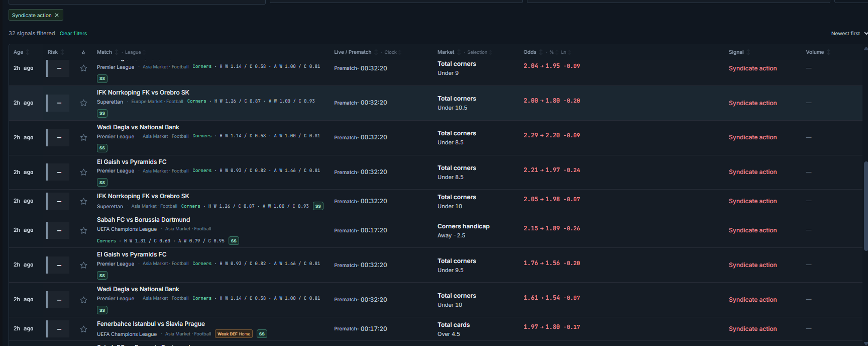Click SS badge in IFK Norrkoping Under 10 row
The height and width of the screenshot is (346, 868).
[318, 206]
